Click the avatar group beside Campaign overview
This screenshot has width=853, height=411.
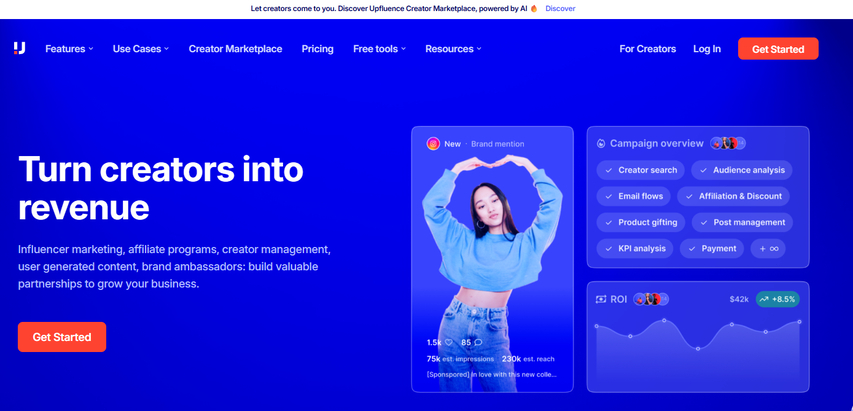tap(728, 144)
